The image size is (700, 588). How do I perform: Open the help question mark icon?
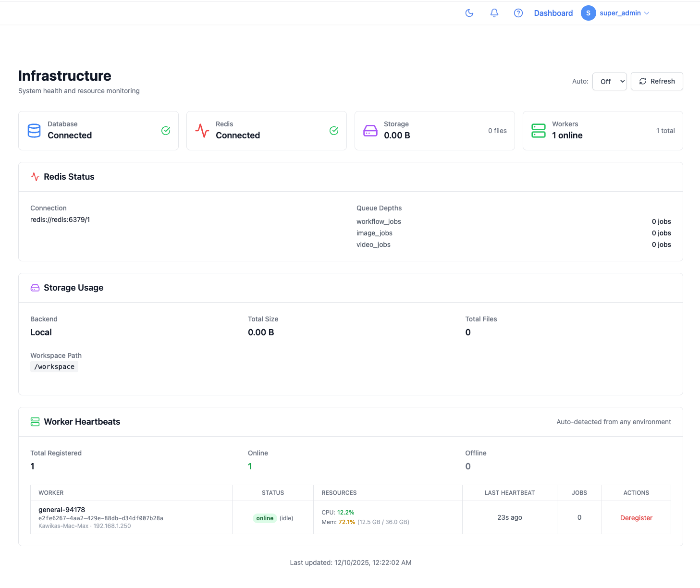[518, 13]
